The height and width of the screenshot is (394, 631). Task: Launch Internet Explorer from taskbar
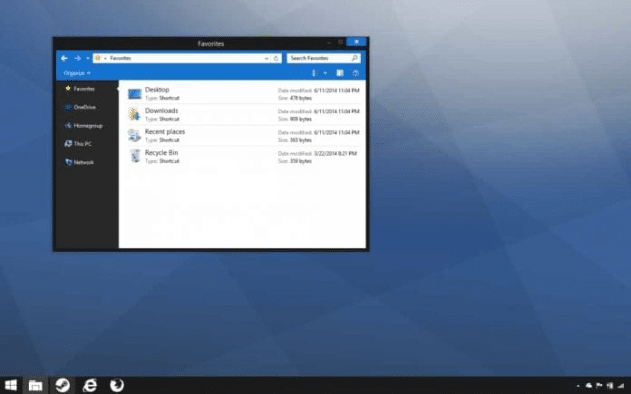pyautogui.click(x=89, y=385)
